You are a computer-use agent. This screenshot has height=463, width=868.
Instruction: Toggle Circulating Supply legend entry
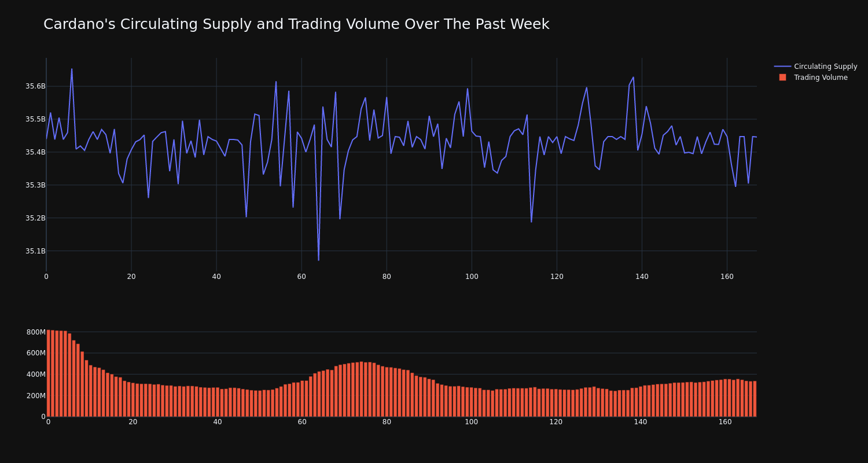click(816, 67)
